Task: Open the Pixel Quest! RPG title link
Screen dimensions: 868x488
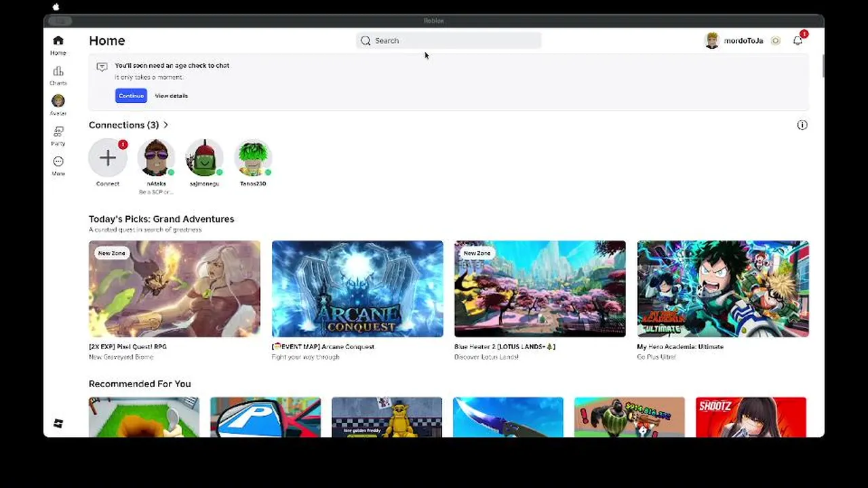Action: [x=127, y=346]
